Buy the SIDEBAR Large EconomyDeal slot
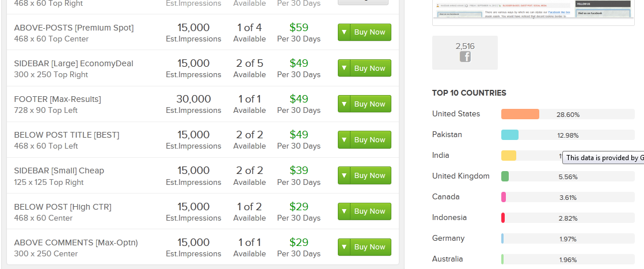The height and width of the screenshot is (269, 644). tap(371, 69)
